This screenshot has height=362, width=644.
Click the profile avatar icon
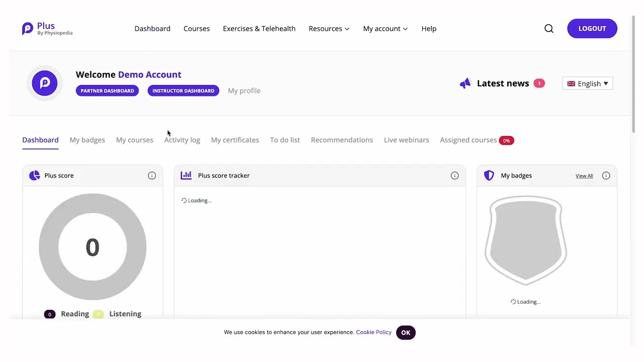[45, 83]
